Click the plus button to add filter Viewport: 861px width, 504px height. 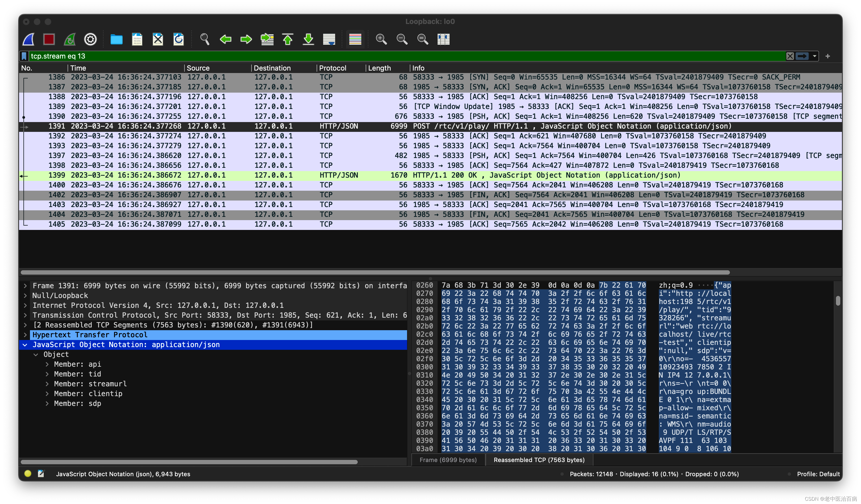(827, 56)
